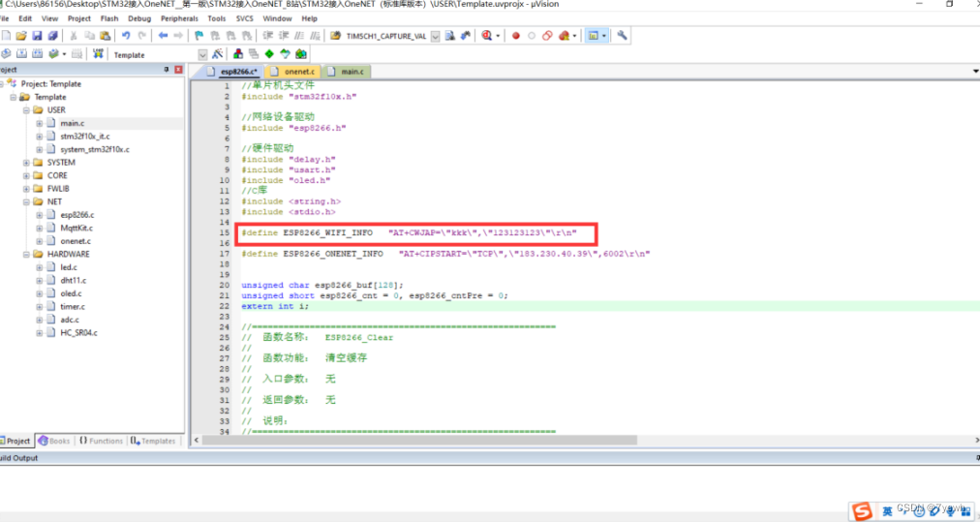Collapse the HARDWARE folder
The width and height of the screenshot is (980, 522).
pyautogui.click(x=26, y=255)
